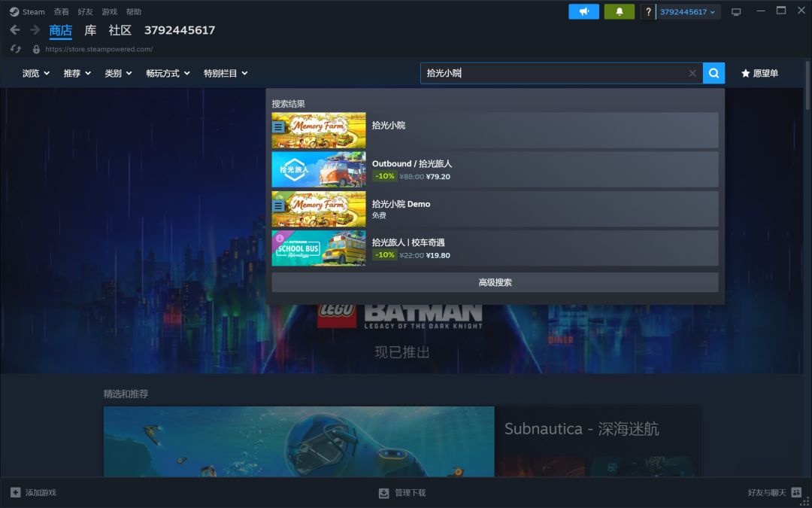Click the 高级搜索 button

coord(495,282)
